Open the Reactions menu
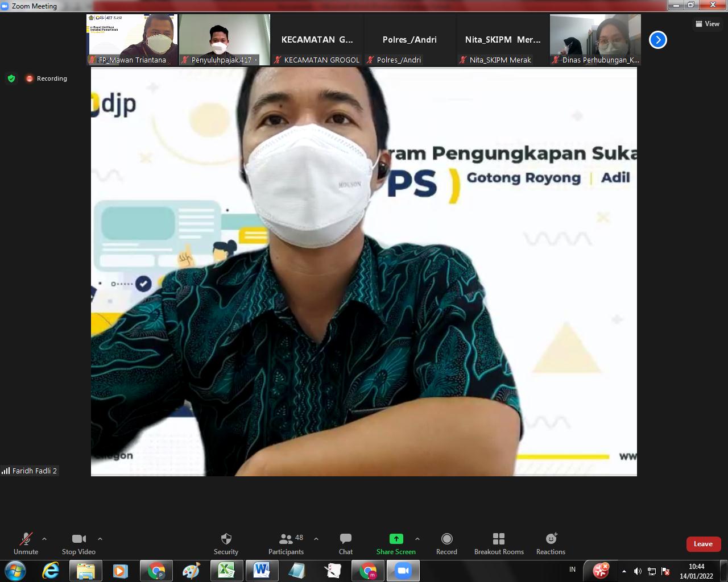This screenshot has width=728, height=582. point(551,539)
